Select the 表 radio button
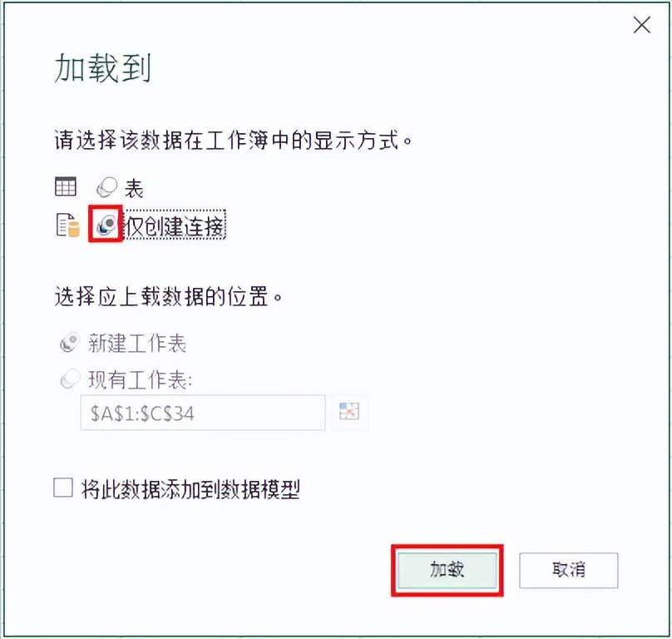672x639 pixels. [x=106, y=187]
